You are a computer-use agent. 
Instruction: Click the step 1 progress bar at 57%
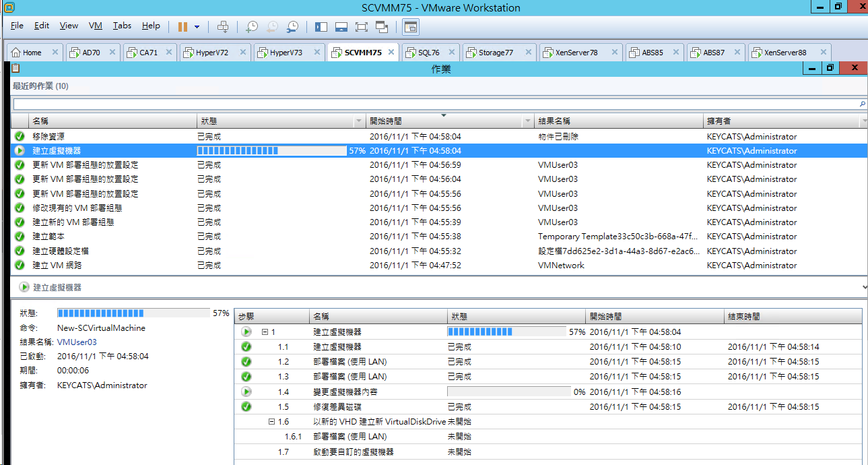(x=506, y=332)
